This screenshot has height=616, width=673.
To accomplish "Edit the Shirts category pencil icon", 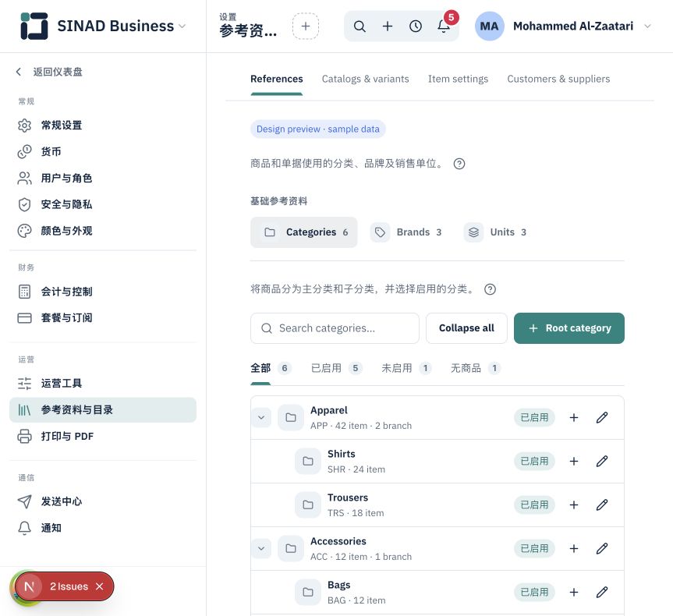I will tap(602, 462).
